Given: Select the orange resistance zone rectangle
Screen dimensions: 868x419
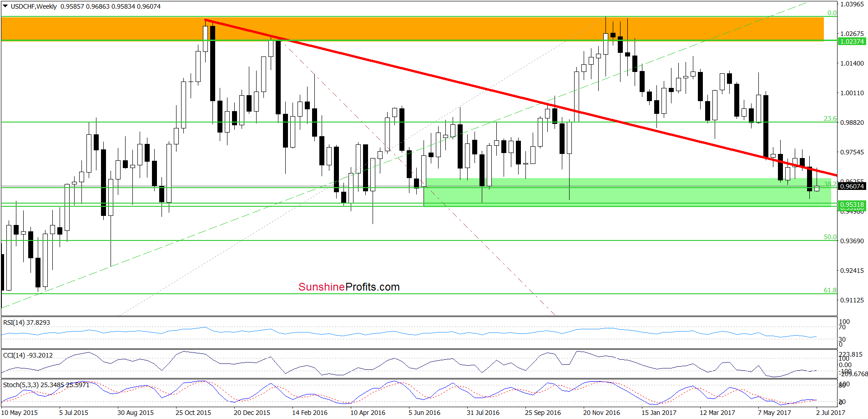Looking at the screenshot, I should 412,29.
